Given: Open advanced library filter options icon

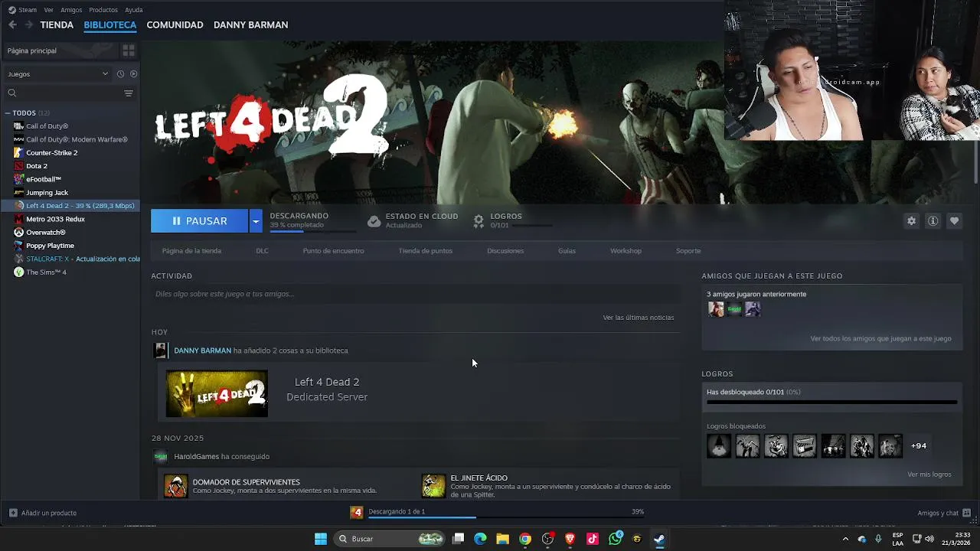Looking at the screenshot, I should pyautogui.click(x=129, y=93).
